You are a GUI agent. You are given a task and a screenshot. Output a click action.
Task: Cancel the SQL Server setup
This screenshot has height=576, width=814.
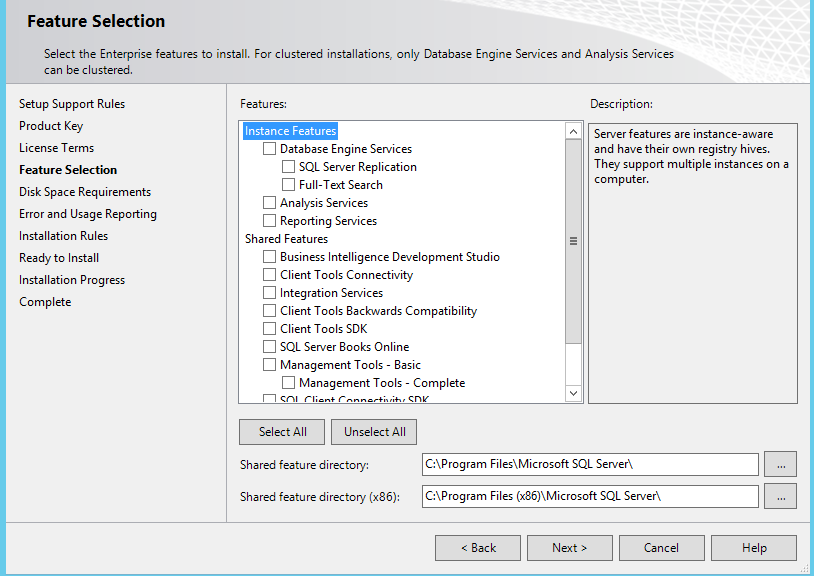tap(661, 548)
